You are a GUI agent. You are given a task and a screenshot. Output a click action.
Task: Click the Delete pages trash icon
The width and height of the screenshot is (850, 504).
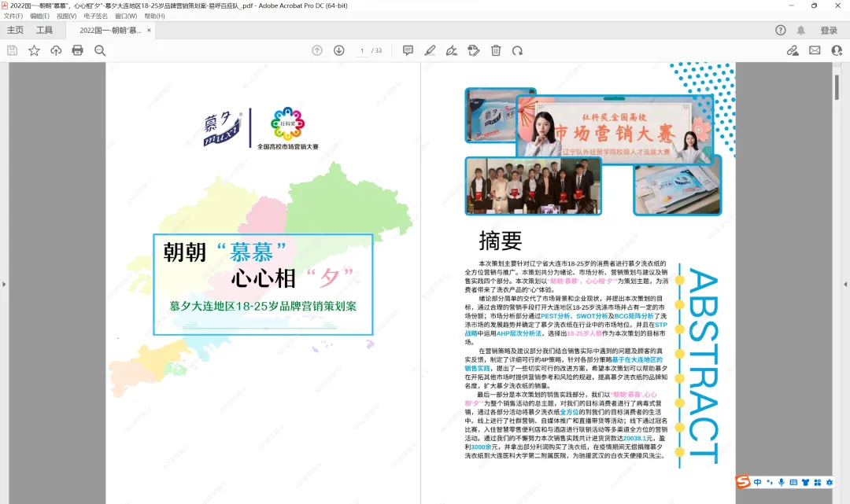click(496, 50)
